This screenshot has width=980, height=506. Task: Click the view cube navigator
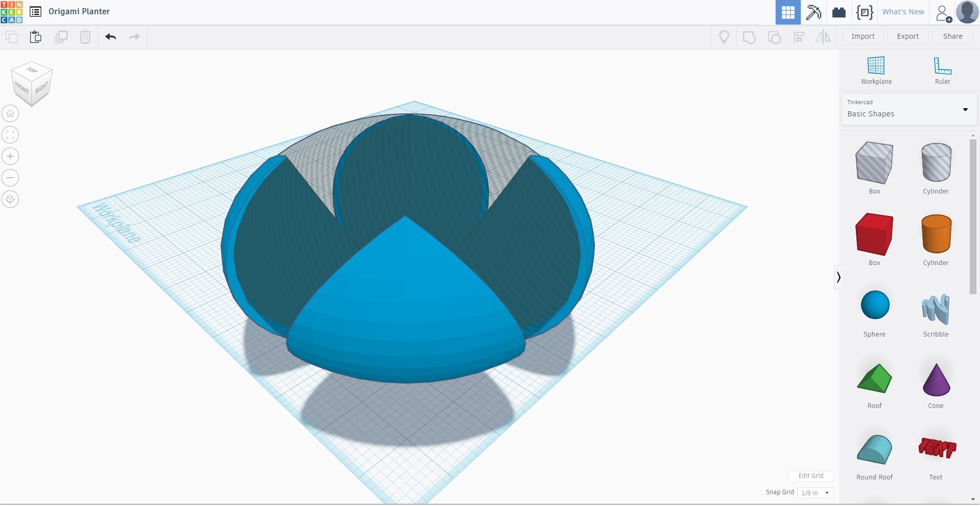point(32,84)
